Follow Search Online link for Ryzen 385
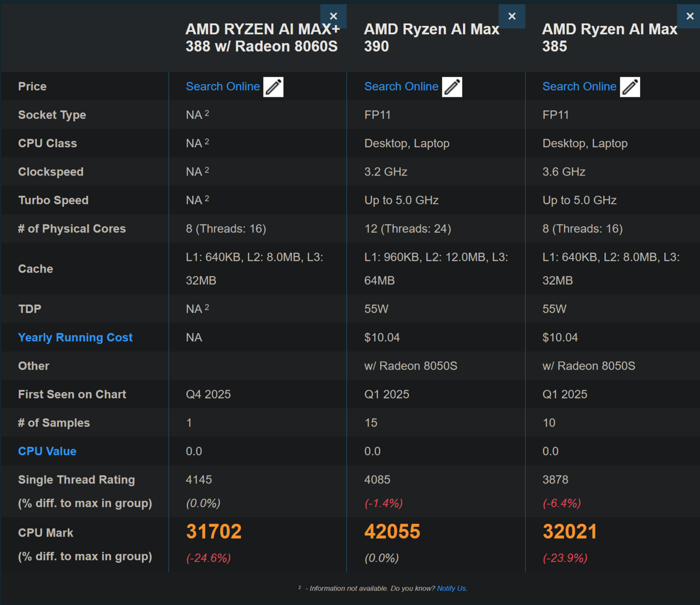 point(579,87)
